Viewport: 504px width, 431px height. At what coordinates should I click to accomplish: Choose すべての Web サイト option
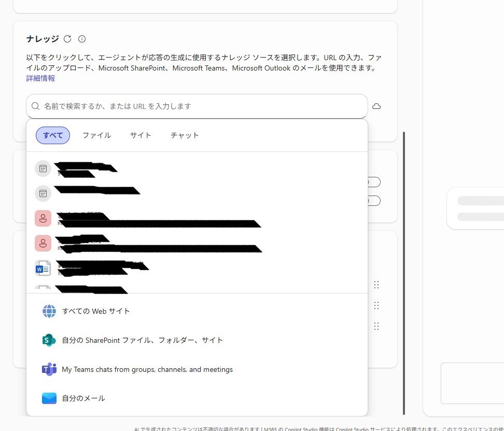click(197, 311)
